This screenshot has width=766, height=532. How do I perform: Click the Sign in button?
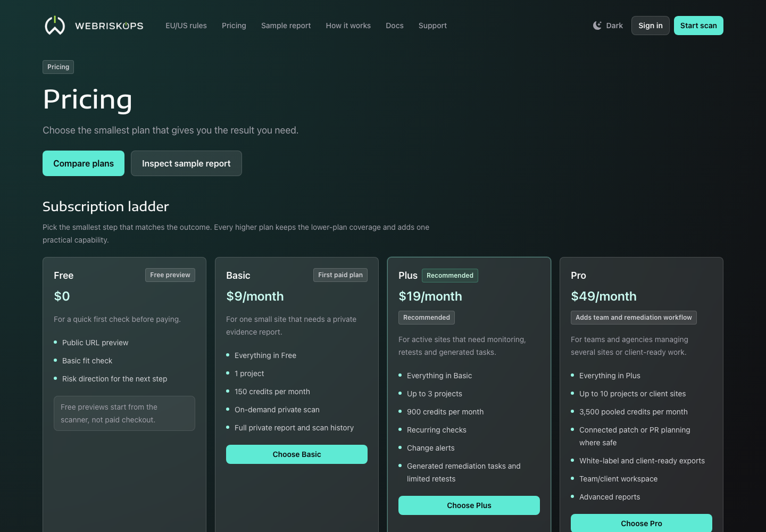[651, 26]
